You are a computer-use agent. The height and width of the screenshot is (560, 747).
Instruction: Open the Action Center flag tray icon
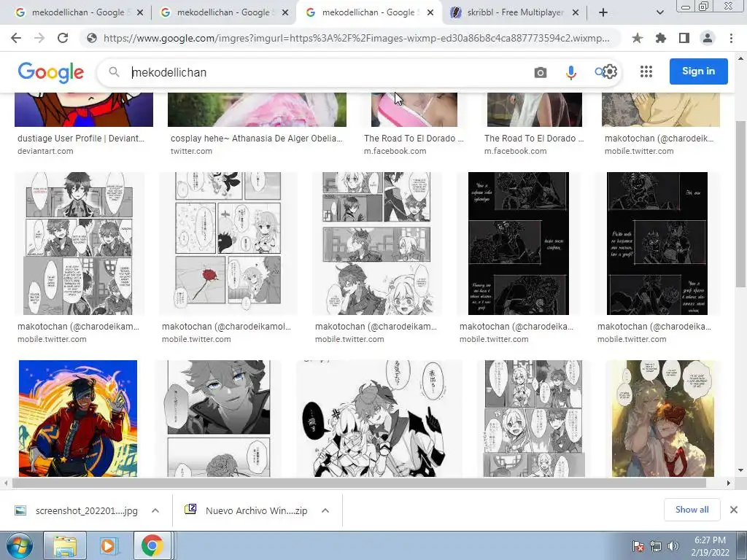click(638, 546)
